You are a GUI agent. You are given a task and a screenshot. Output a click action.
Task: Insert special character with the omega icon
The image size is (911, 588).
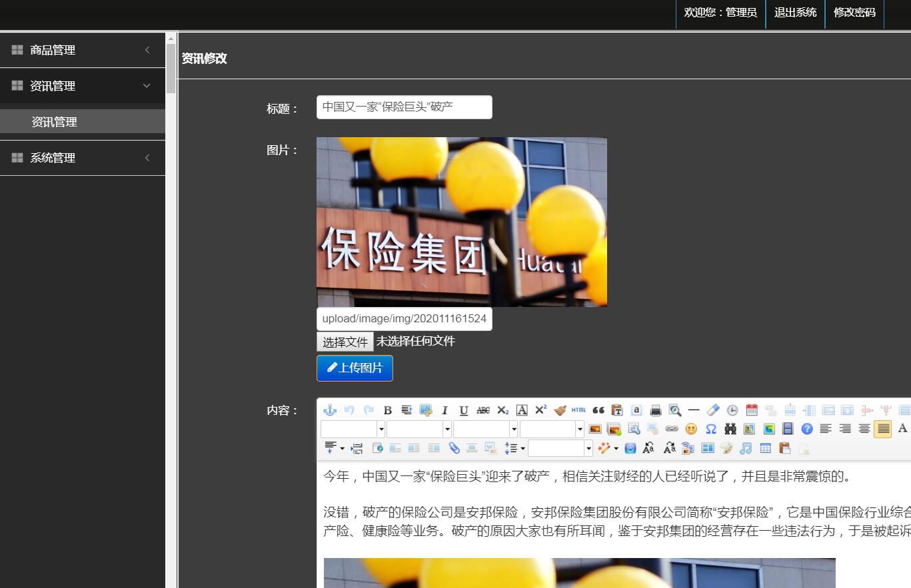[x=711, y=429]
